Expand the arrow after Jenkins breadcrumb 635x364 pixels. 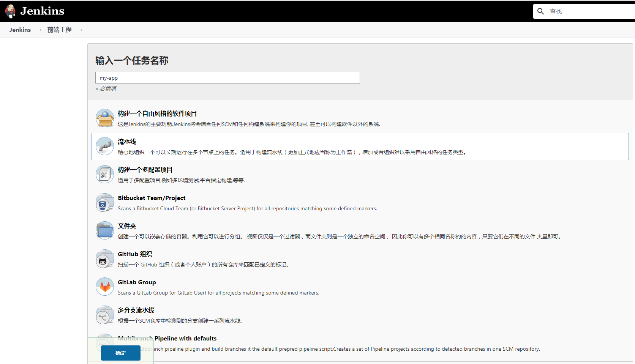click(40, 30)
